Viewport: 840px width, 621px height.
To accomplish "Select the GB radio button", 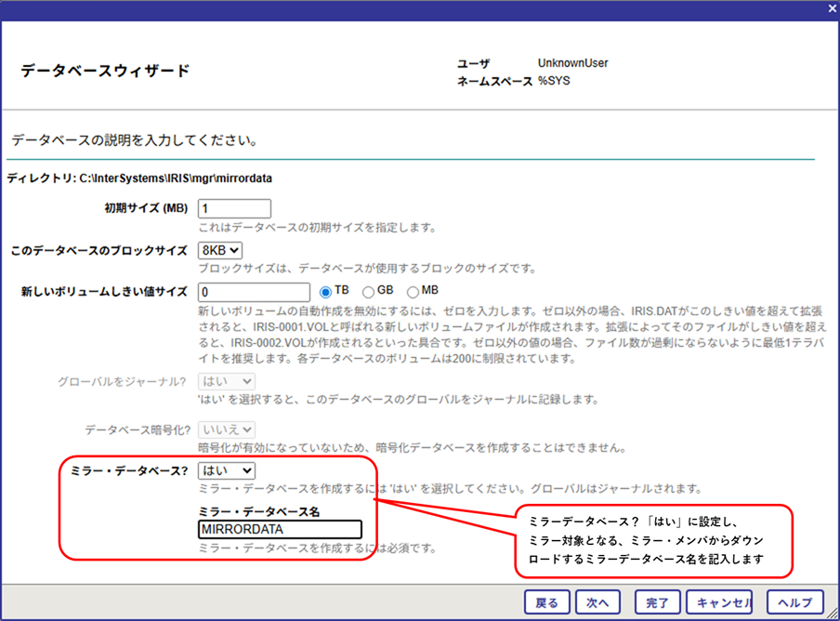I will tap(368, 292).
